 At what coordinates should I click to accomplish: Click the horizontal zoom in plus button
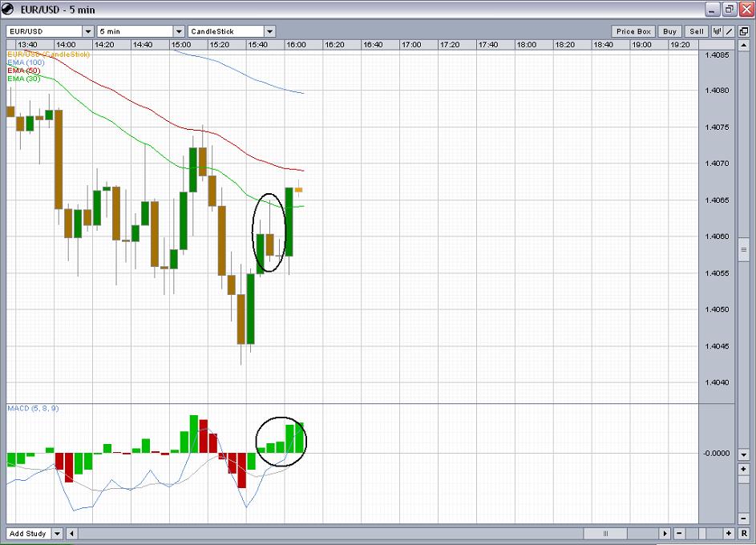point(729,533)
